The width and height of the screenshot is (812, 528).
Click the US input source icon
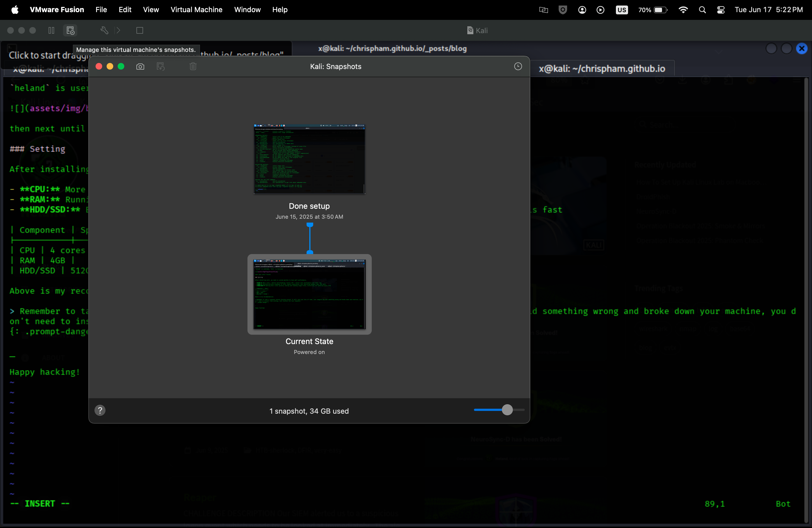622,10
